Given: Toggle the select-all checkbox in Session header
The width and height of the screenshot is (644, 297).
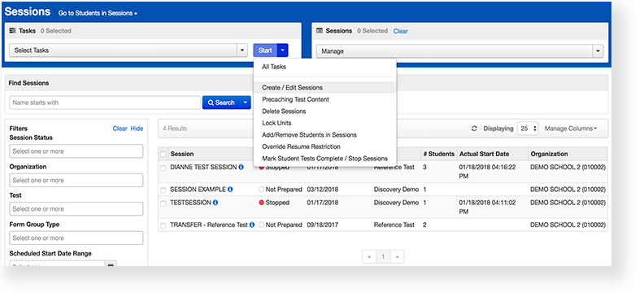Looking at the screenshot, I should (163, 154).
